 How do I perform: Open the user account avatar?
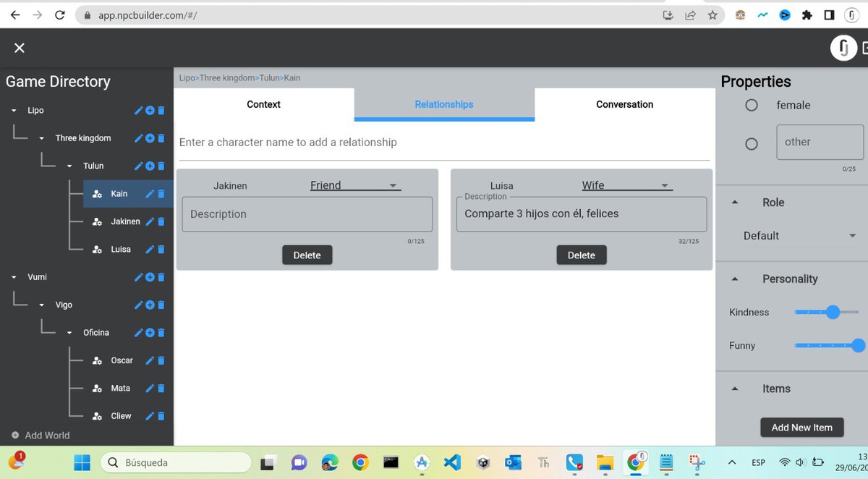point(843,48)
